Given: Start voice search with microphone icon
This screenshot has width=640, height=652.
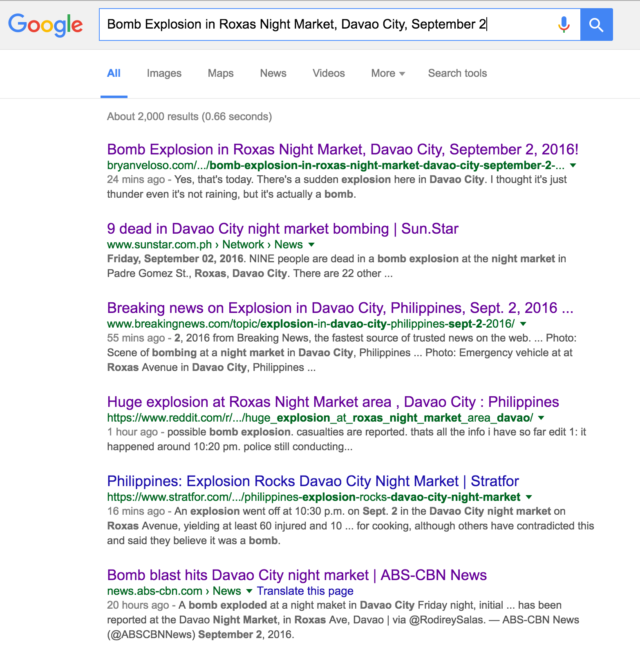Looking at the screenshot, I should [563, 25].
